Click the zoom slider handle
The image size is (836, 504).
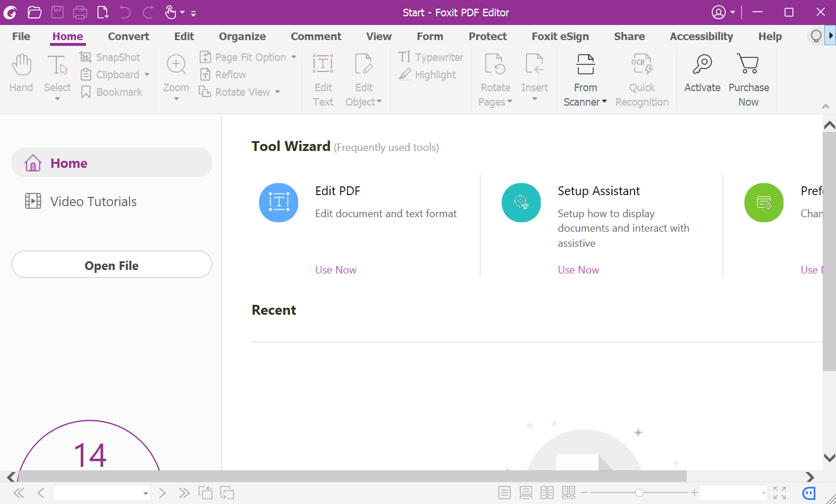[639, 493]
